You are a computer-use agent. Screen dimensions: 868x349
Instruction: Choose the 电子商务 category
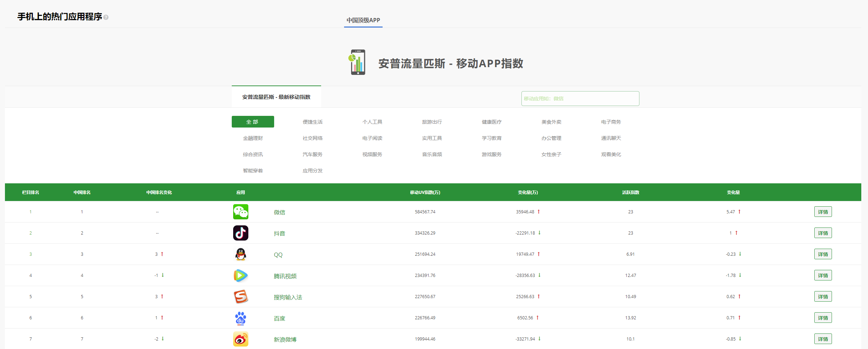tap(611, 122)
